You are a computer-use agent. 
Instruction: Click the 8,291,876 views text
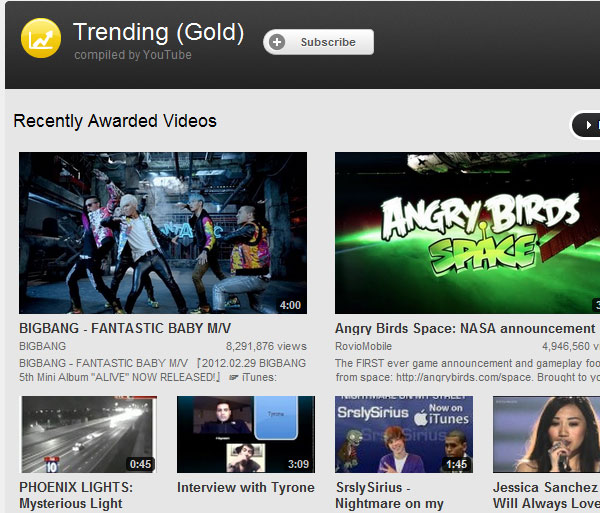(x=266, y=346)
